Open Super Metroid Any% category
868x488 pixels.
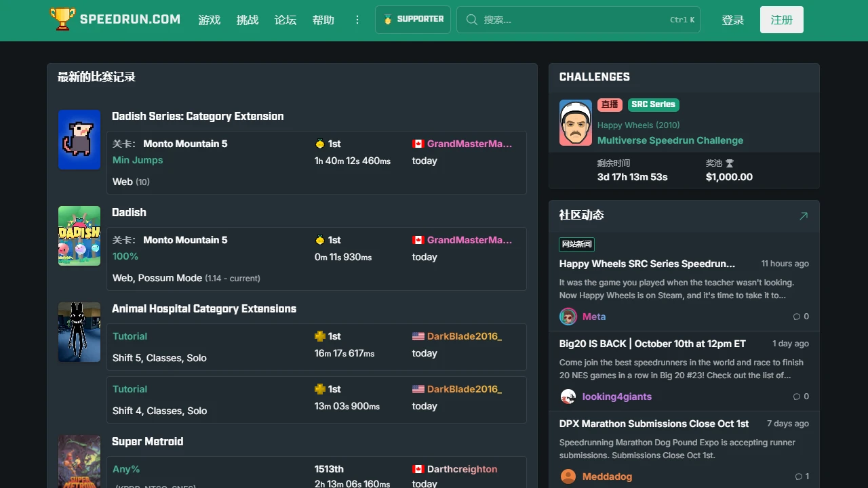126,469
